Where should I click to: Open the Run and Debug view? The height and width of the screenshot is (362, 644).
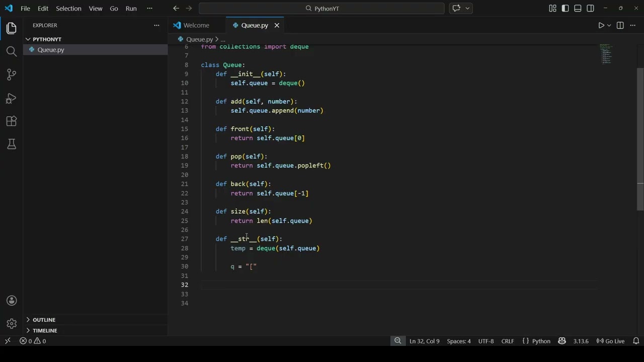[11, 98]
